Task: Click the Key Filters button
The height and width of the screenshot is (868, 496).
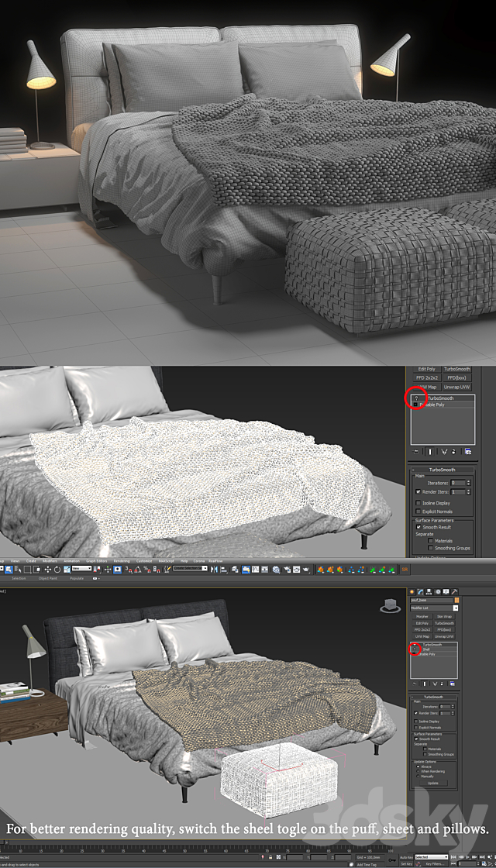Action: [x=433, y=863]
